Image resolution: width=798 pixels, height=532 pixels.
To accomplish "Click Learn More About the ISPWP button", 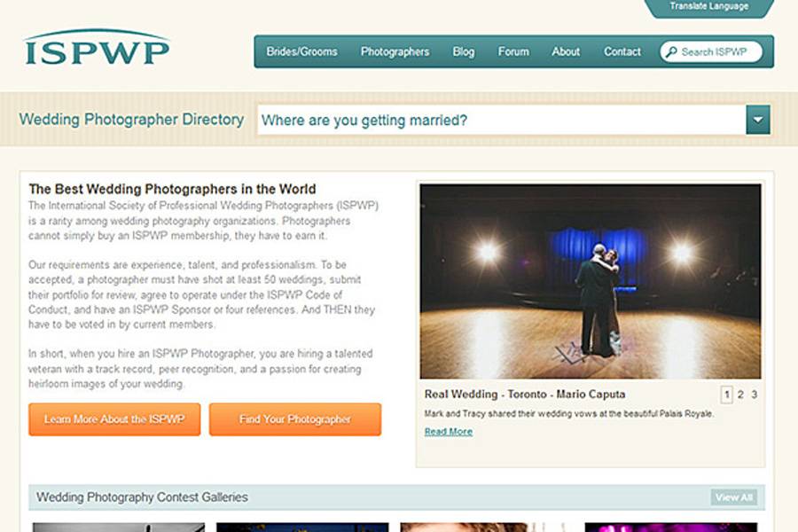I will click(114, 419).
